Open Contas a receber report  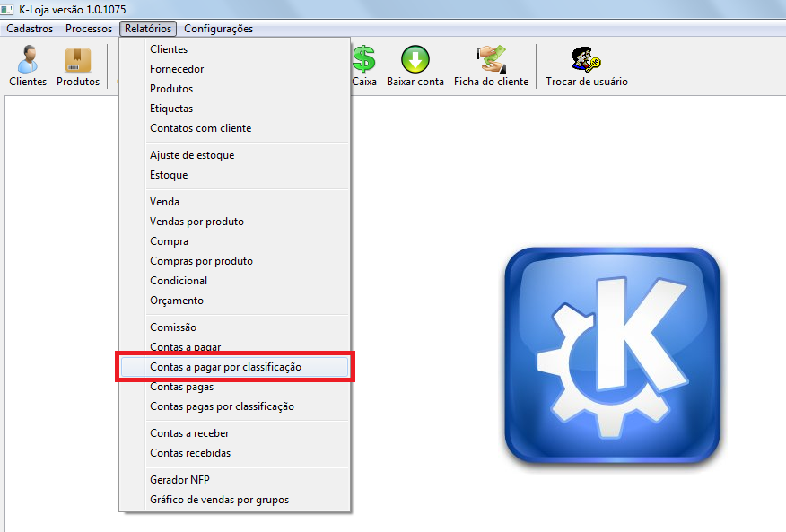pos(234,433)
